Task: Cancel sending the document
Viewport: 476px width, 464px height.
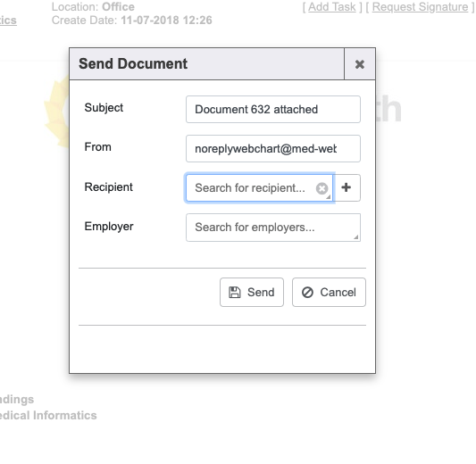Action: point(329,293)
